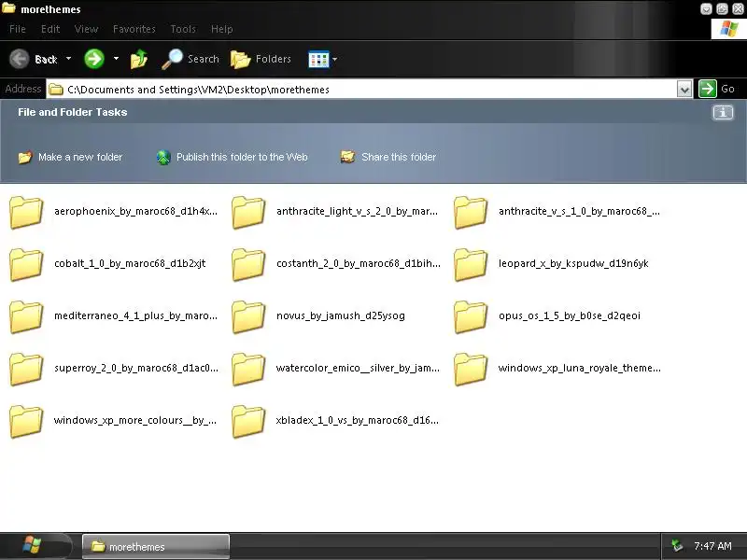Select the mediterraneo_4_1_plus folder icon
747x560 pixels.
click(x=26, y=316)
